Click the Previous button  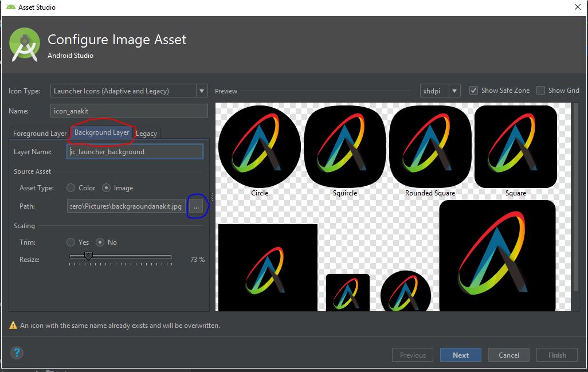pos(413,355)
